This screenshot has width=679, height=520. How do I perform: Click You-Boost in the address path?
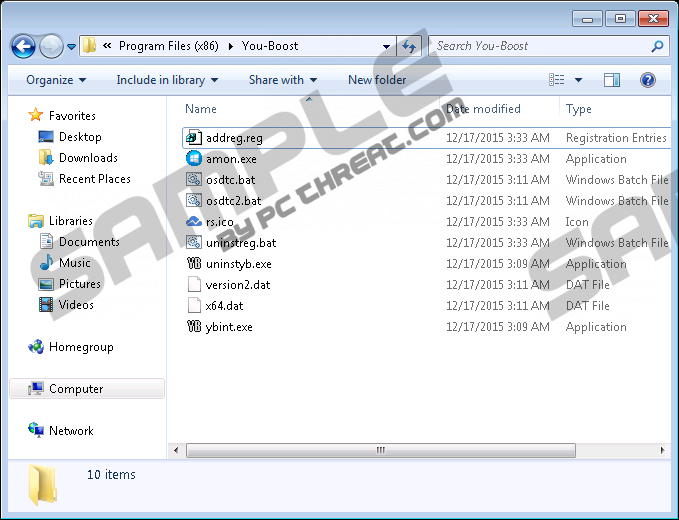point(270,46)
